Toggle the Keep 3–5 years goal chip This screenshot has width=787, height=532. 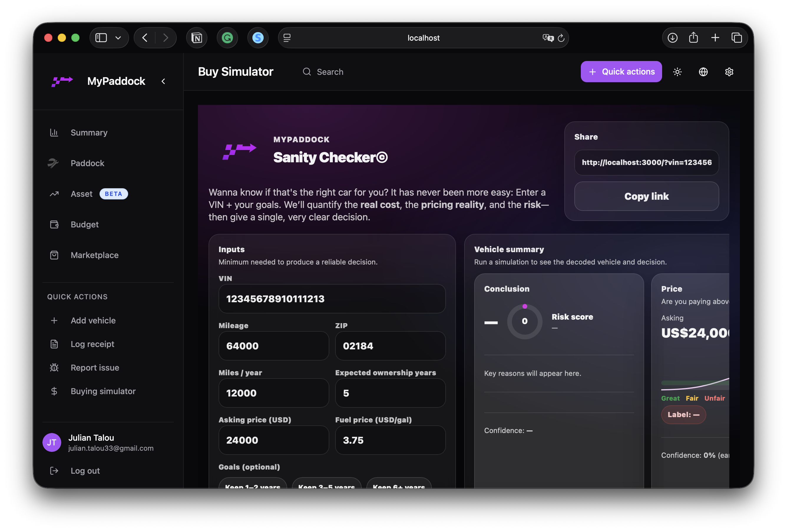coord(326,484)
